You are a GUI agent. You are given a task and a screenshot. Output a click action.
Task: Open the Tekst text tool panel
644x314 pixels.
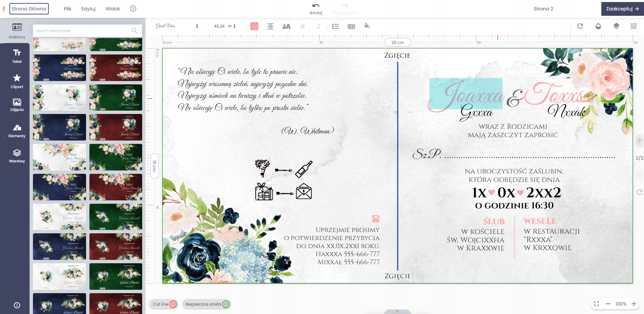point(17,56)
